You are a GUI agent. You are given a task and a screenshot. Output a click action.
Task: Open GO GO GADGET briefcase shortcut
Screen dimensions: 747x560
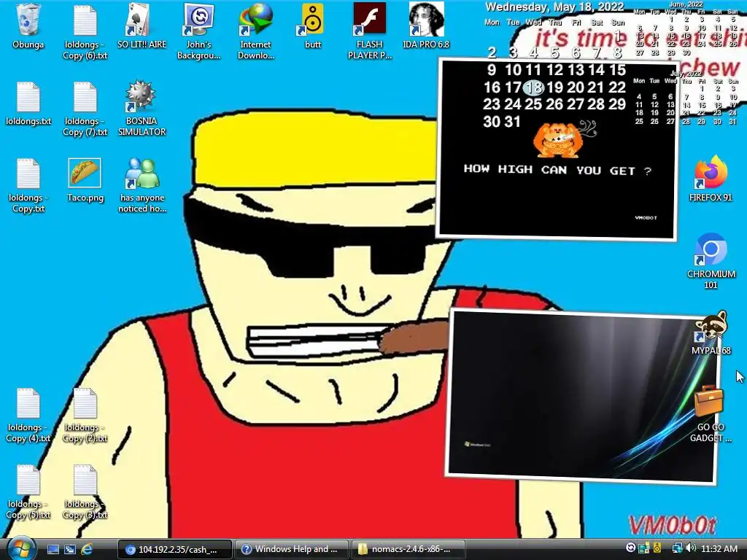coord(711,414)
